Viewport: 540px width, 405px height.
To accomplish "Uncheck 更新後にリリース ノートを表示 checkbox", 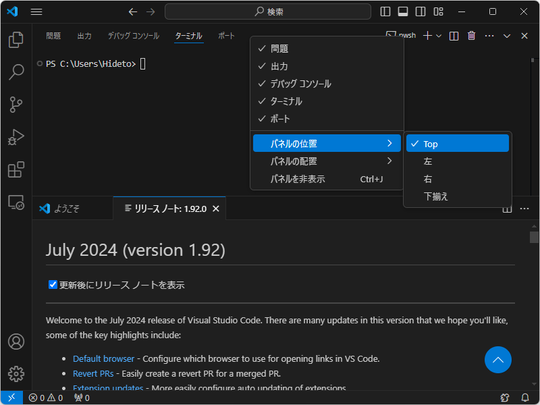I will [53, 285].
